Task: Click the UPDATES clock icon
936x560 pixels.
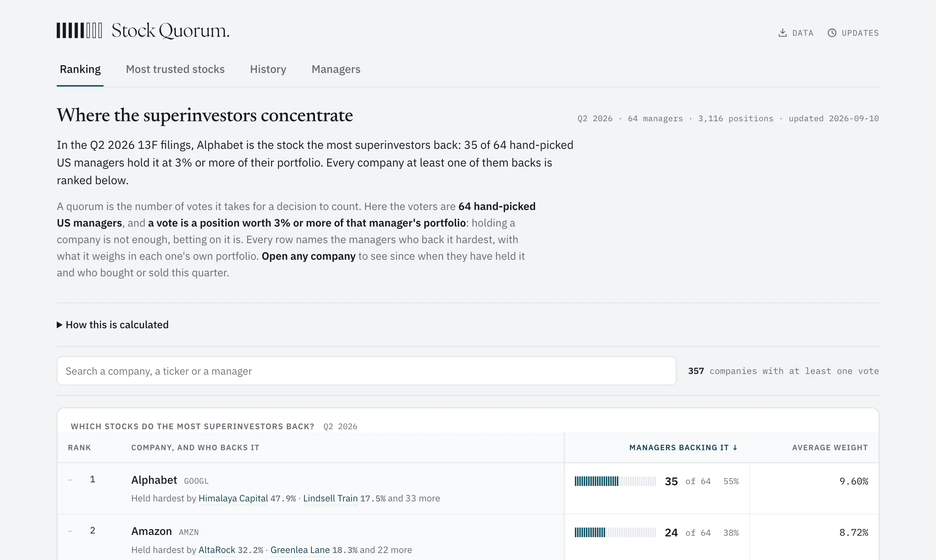Action: point(832,33)
